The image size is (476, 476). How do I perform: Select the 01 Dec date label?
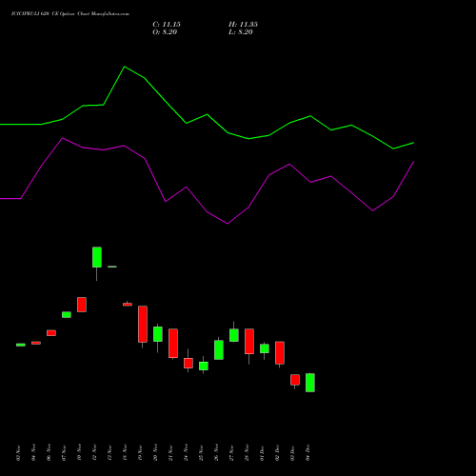[262, 453]
